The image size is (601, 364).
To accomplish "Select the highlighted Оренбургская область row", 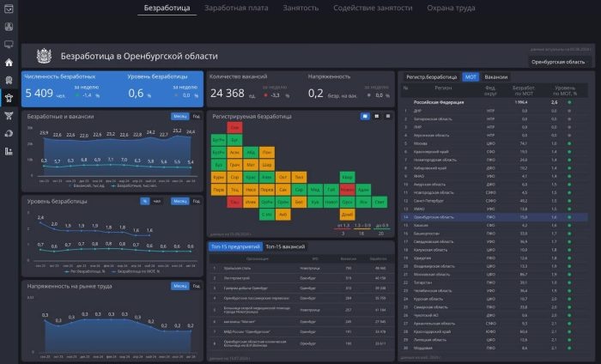I will tap(495, 217).
